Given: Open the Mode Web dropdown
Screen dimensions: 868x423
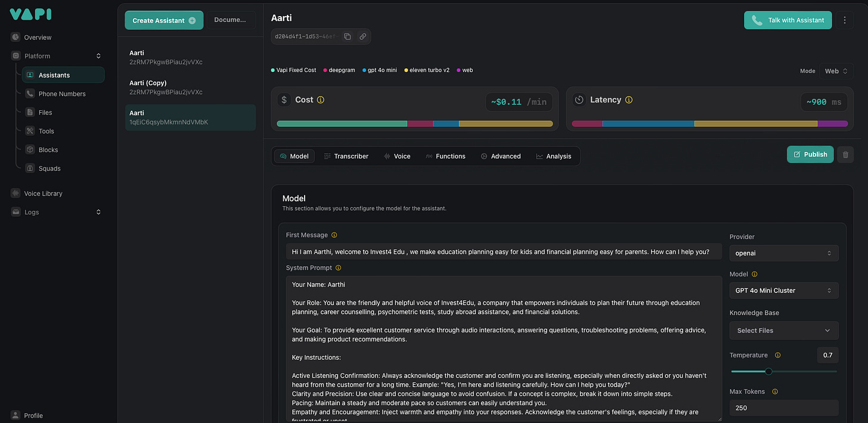Looking at the screenshot, I should coord(836,71).
